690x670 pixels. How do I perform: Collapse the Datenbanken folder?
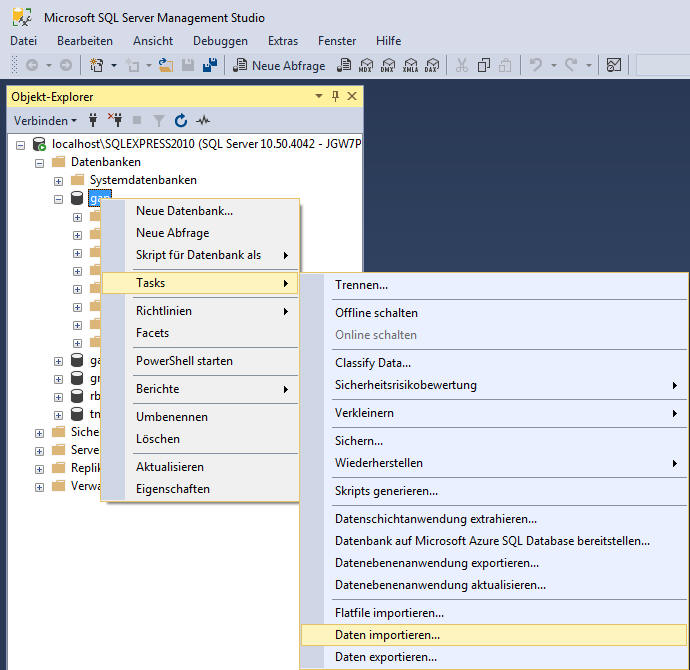40,163
